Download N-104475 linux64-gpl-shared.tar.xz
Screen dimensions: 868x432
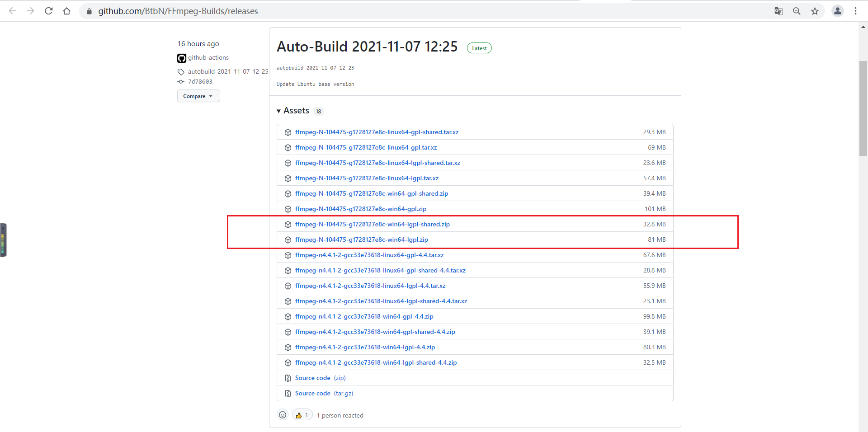377,132
